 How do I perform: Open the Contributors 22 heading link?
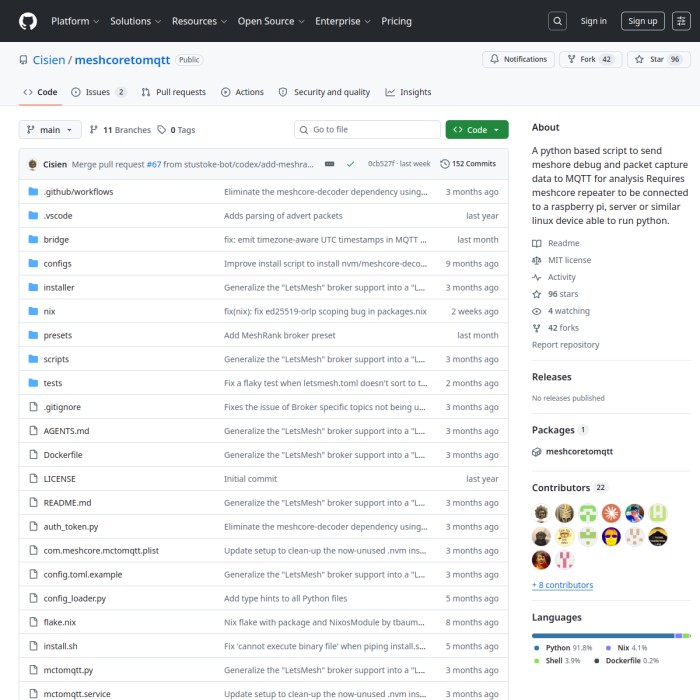point(570,488)
